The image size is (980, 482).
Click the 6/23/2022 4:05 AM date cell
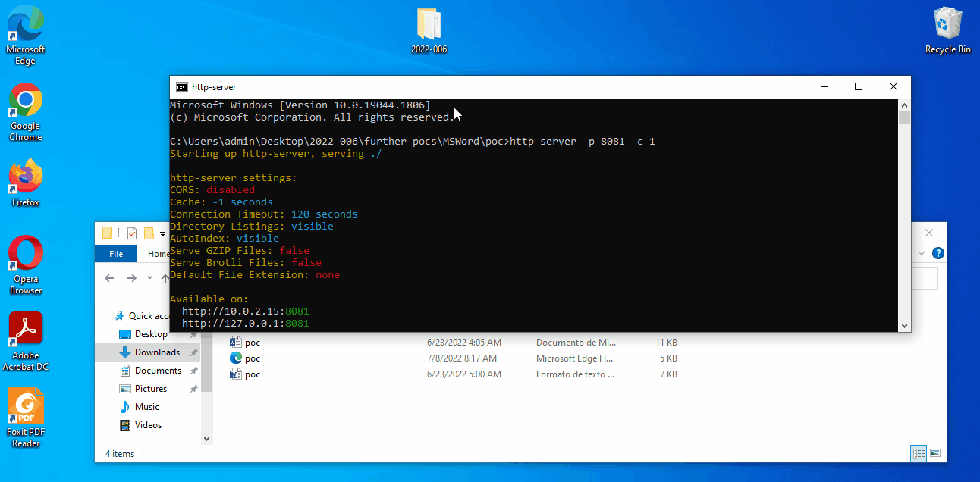point(464,343)
